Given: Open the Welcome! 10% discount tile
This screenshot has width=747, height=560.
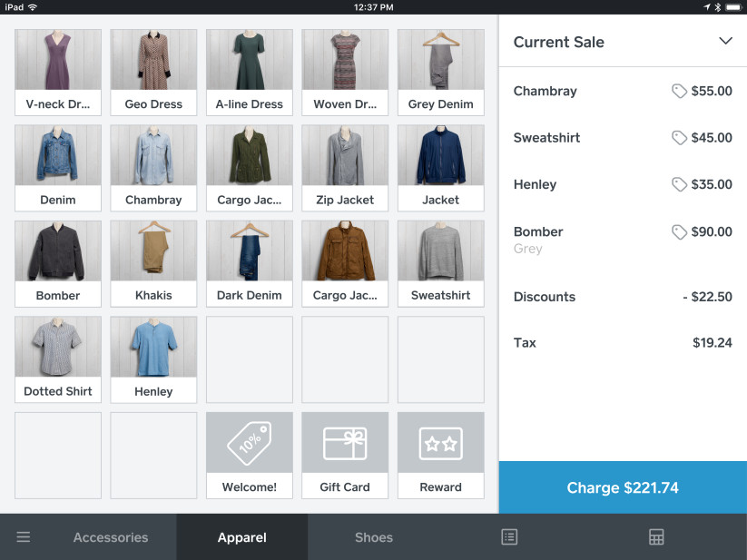Looking at the screenshot, I should tap(249, 454).
